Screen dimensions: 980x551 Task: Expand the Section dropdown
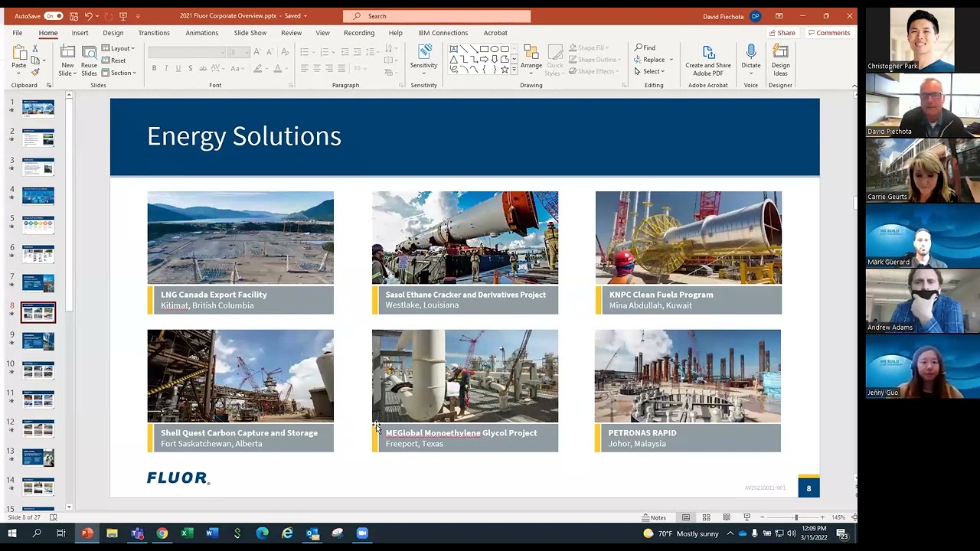click(x=119, y=73)
